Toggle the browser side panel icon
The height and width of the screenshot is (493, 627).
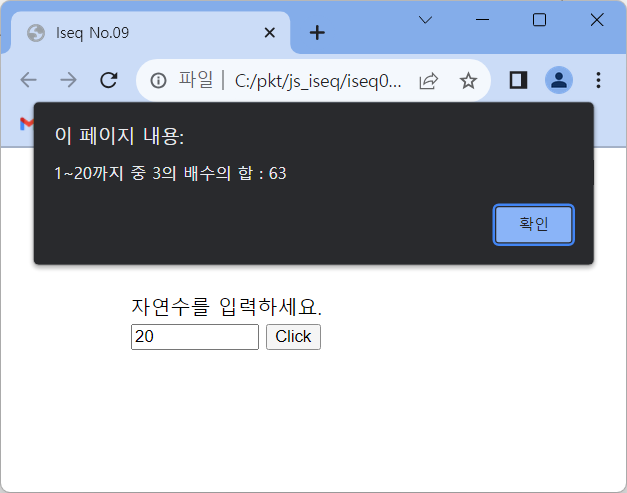coord(518,80)
